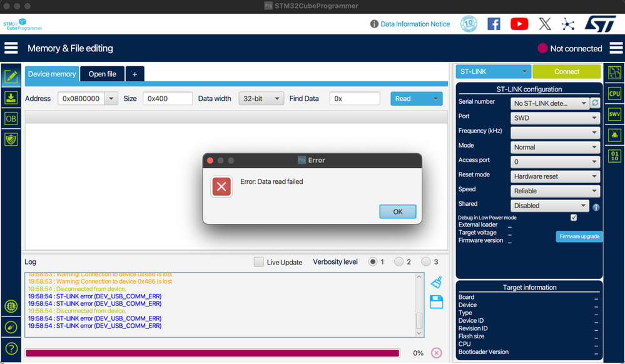Open the Shared Disabled dropdown

coord(550,206)
